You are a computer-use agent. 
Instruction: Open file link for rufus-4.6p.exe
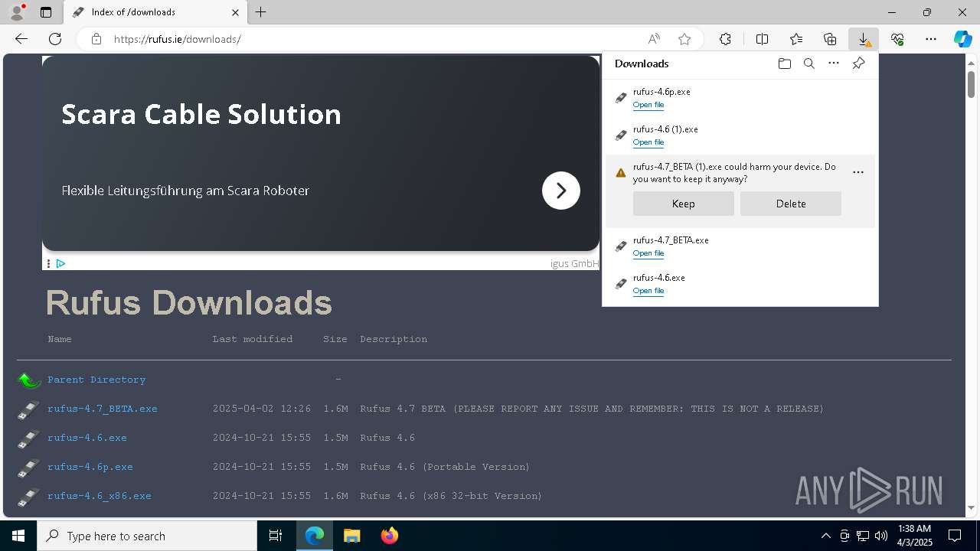tap(648, 105)
